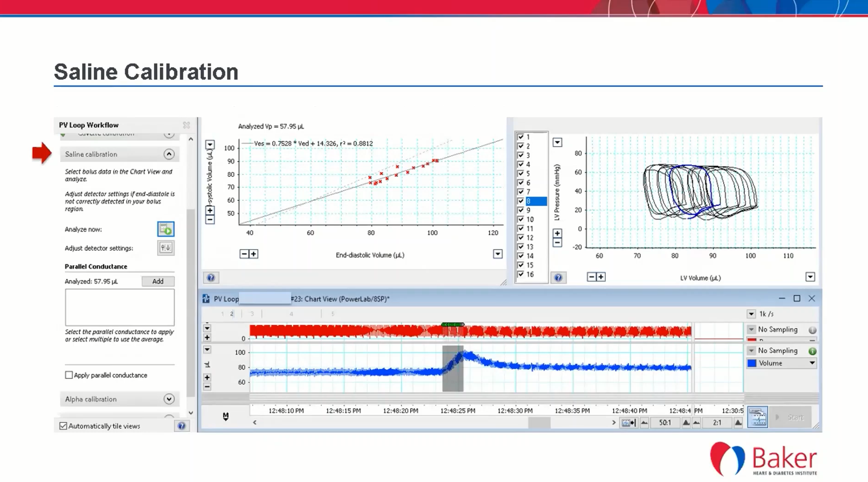Screen dimensions: 868x482
Task: Click the green info icon for Volume channel
Action: pos(812,351)
